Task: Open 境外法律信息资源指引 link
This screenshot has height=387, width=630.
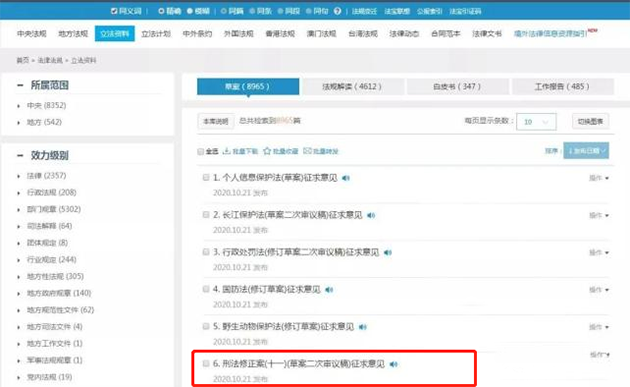Action: click(x=551, y=34)
